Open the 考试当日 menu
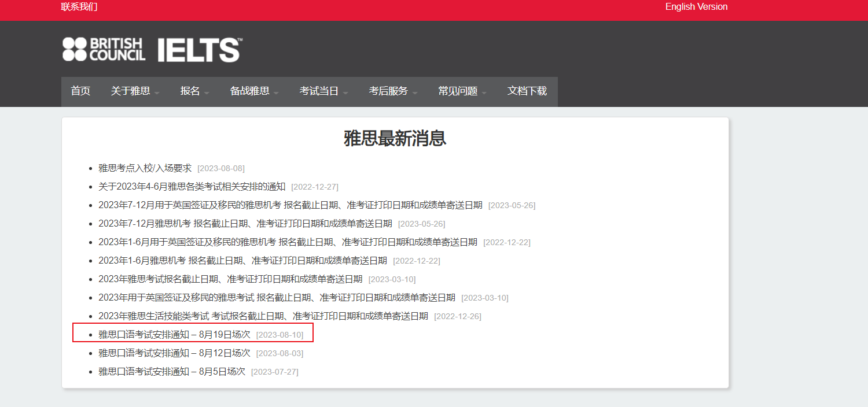Screen dimensions: 868x407 coord(323,91)
